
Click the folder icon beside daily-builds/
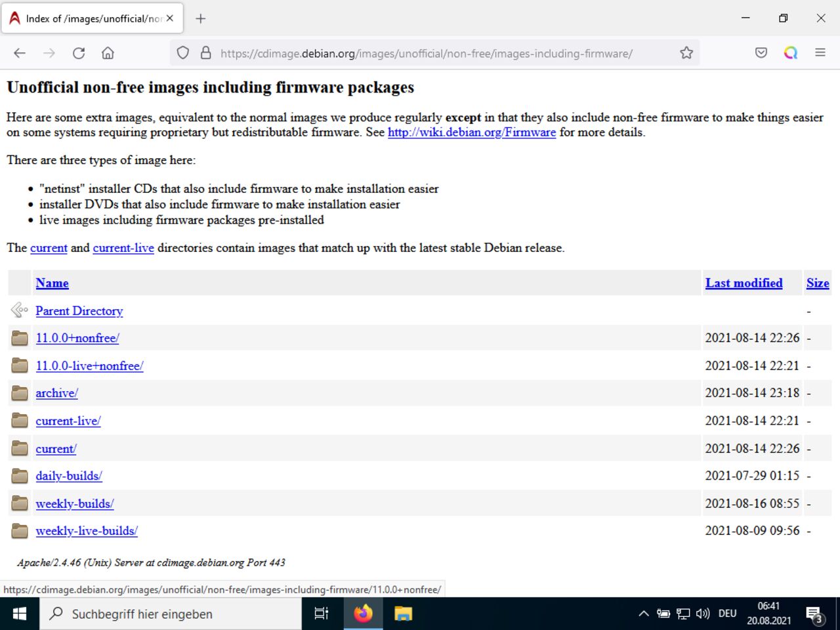point(20,476)
